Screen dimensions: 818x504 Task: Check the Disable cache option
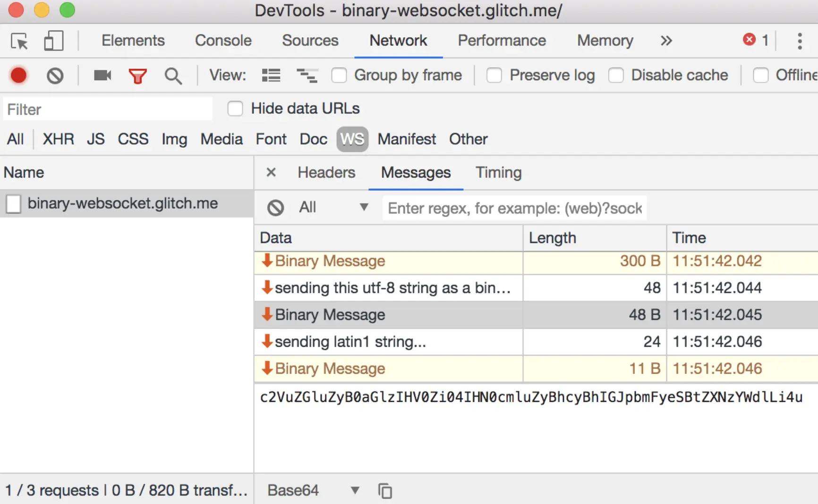click(616, 76)
